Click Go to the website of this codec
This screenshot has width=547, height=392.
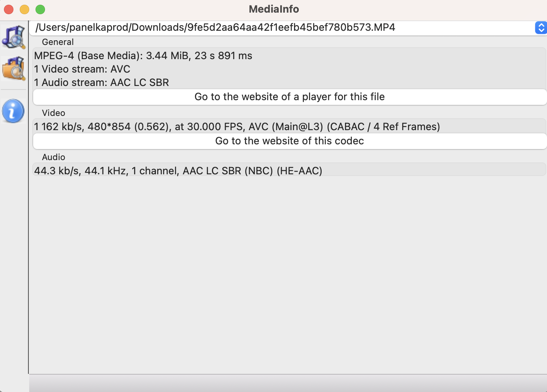click(x=290, y=141)
